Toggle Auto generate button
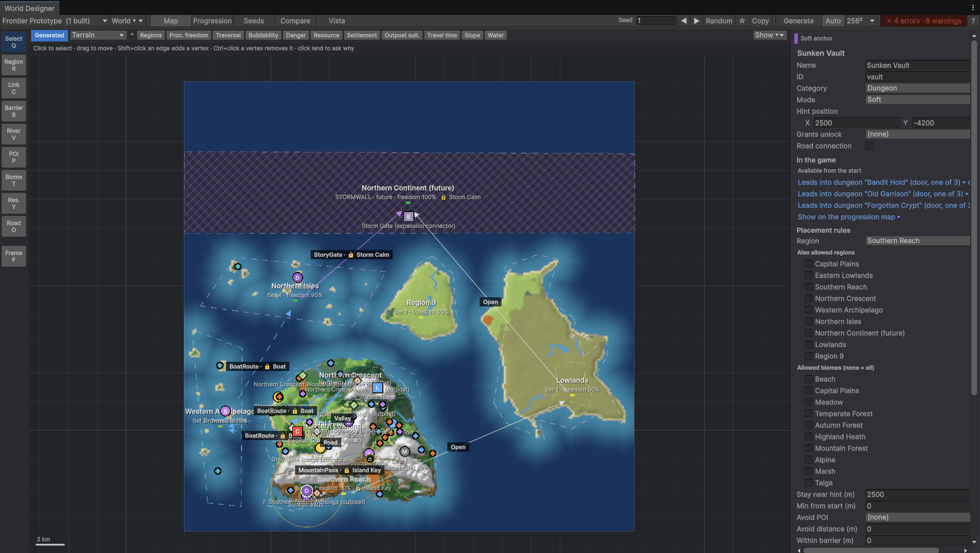The width and height of the screenshot is (980, 553). pyautogui.click(x=832, y=21)
